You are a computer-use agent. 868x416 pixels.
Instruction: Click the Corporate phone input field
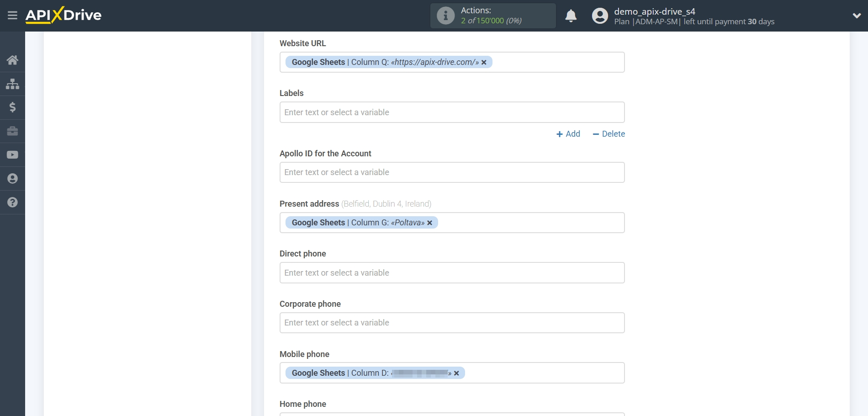point(452,322)
